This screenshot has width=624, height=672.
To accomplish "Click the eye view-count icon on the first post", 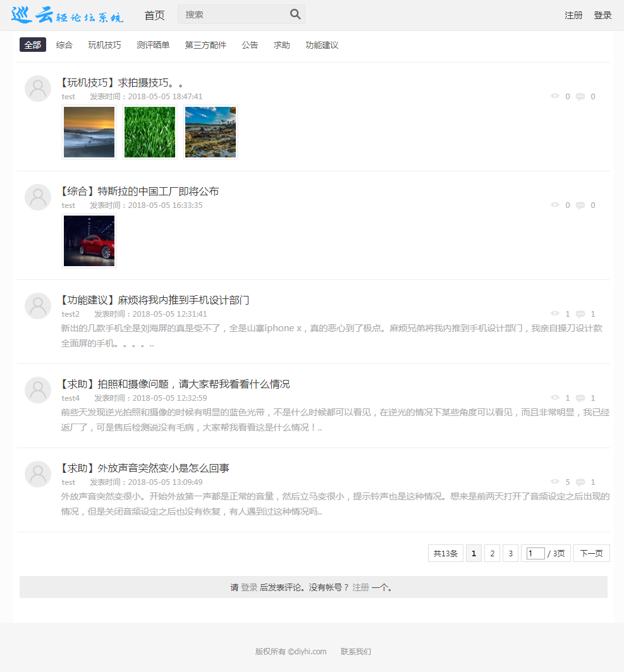I will click(556, 96).
